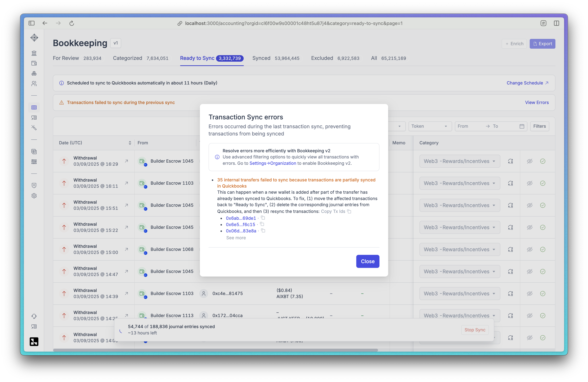
Task: Click Copy Tx Ids icon
Action: 349,211
